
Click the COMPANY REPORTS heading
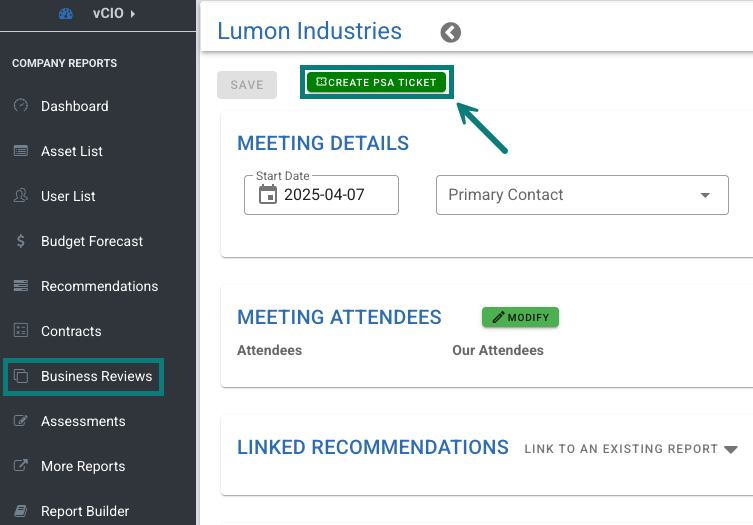(x=64, y=63)
